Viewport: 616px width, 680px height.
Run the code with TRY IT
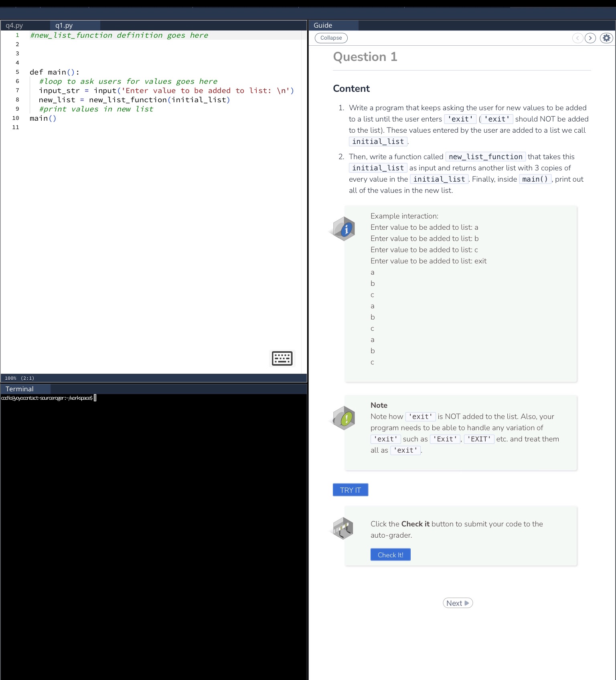351,490
